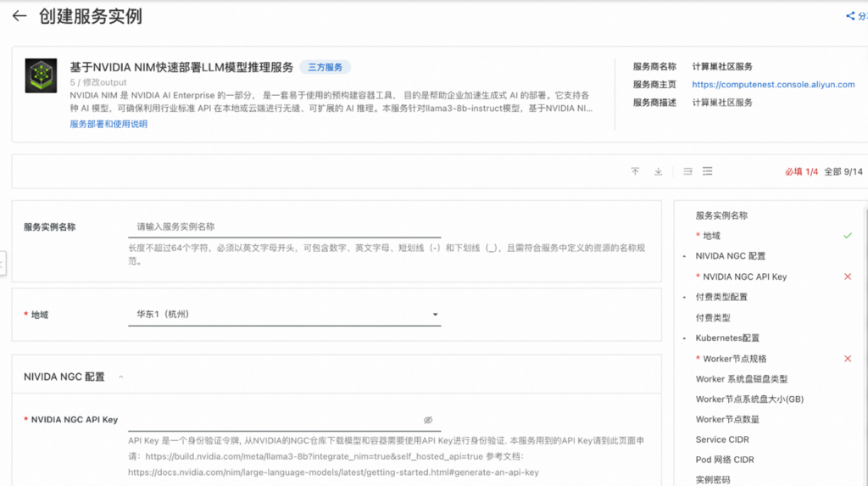
Task: Select NVIDIA NGC API Key in outline
Action: [744, 277]
